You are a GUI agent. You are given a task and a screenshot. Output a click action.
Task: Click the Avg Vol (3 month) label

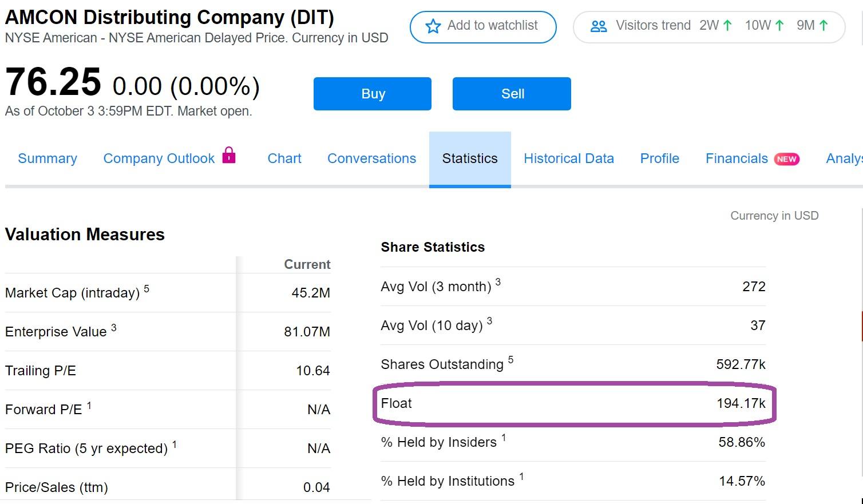(436, 287)
